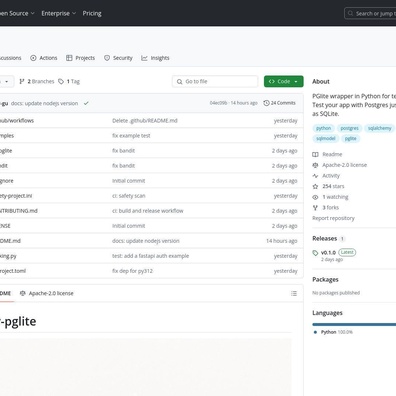This screenshot has height=396, width=396.
Task: Open the Readme link in About
Action: coord(332,154)
